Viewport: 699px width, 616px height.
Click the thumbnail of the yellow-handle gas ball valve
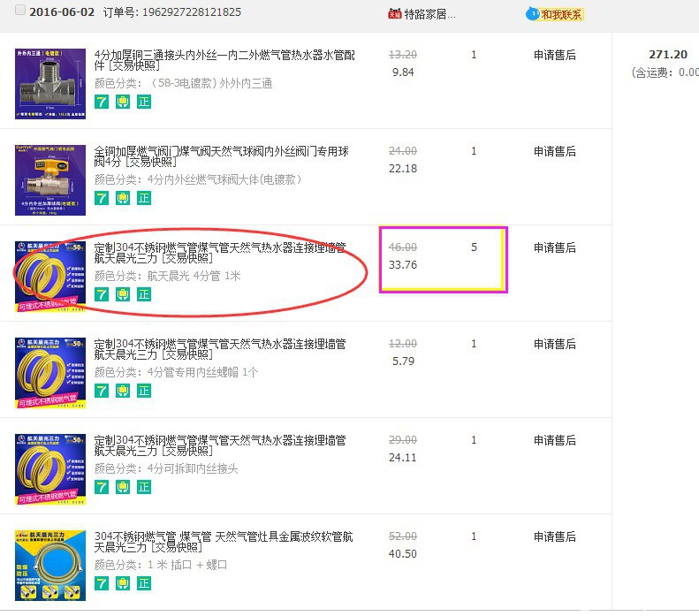pos(50,179)
